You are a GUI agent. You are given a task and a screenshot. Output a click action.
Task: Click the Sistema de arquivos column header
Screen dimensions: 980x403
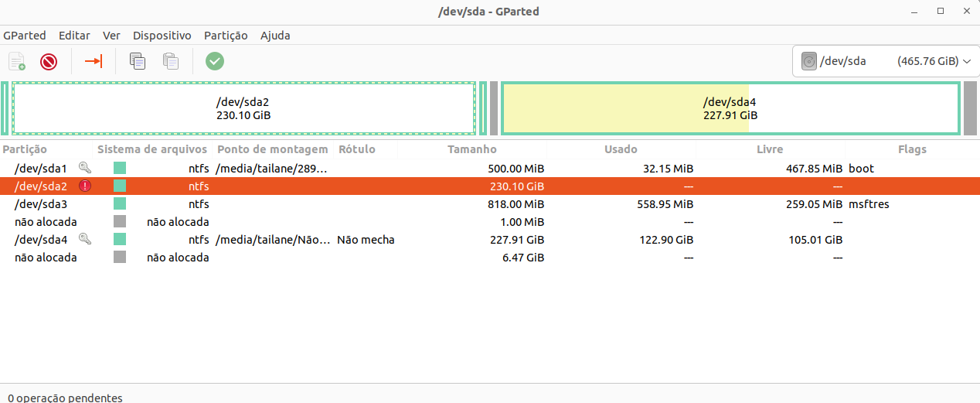(152, 149)
